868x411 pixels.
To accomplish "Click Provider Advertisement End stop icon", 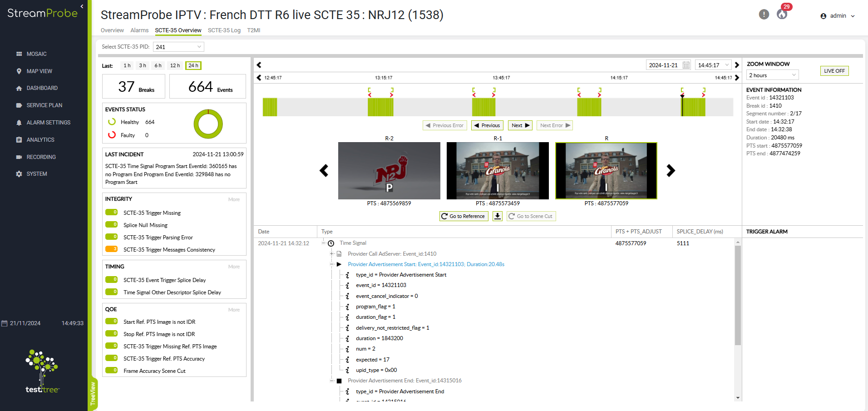I will [339, 381].
